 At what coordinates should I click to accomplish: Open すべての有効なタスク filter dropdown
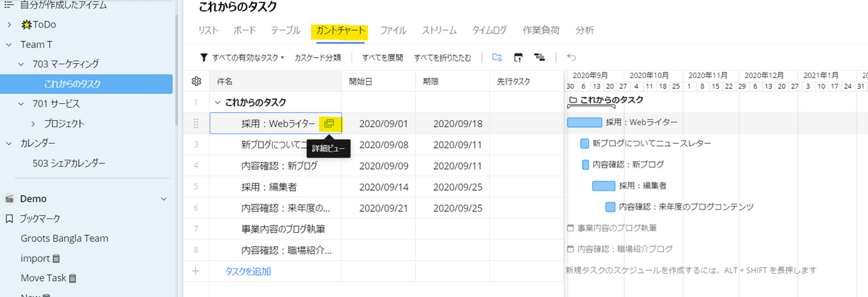click(x=247, y=57)
